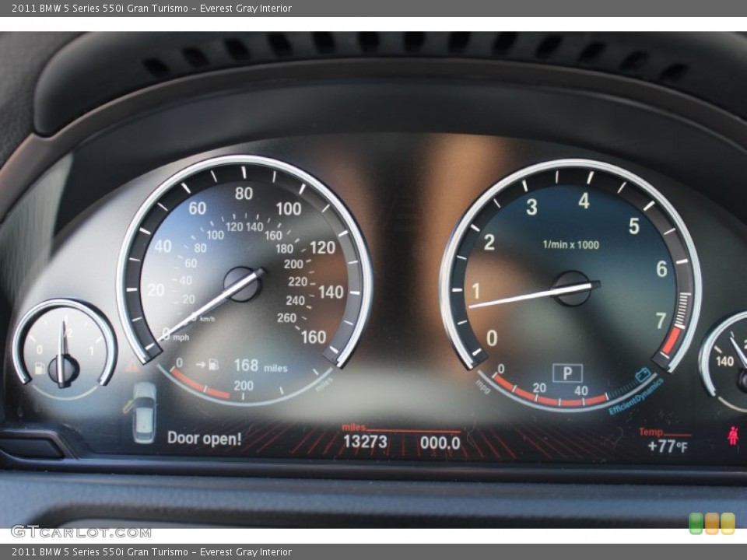Click the fuel gauge needle hub
This screenshot has height=560, width=747.
pyautogui.click(x=63, y=369)
